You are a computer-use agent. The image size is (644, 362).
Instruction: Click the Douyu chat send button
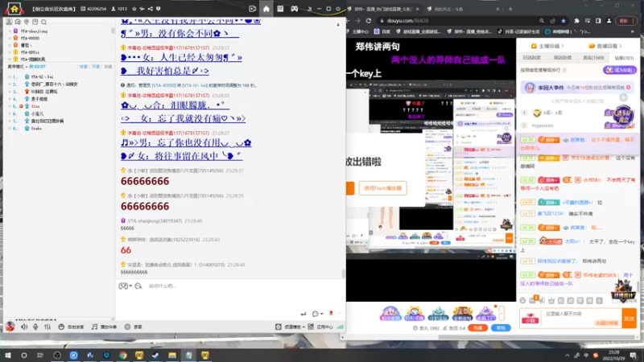pos(629,318)
